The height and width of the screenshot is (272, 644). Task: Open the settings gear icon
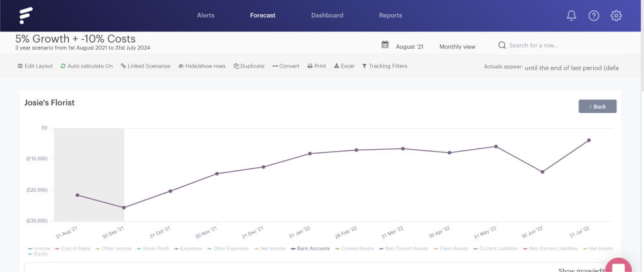pos(616,15)
